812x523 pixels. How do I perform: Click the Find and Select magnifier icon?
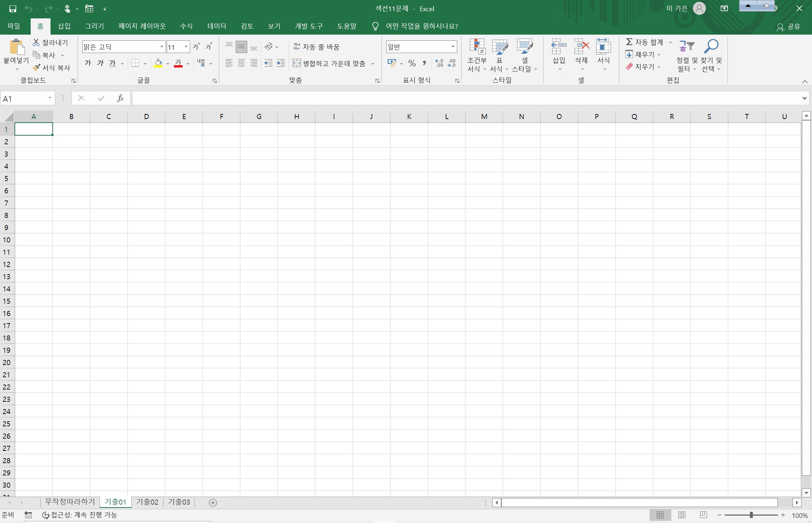[x=711, y=47]
